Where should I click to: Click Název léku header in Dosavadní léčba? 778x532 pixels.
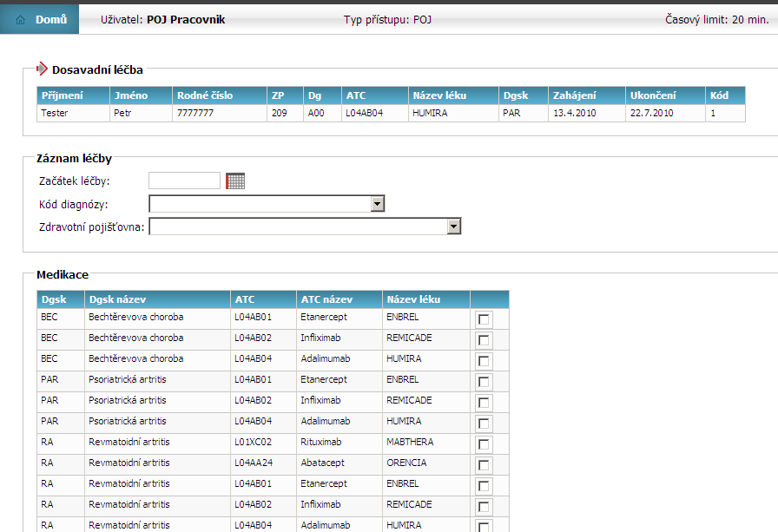click(x=453, y=95)
